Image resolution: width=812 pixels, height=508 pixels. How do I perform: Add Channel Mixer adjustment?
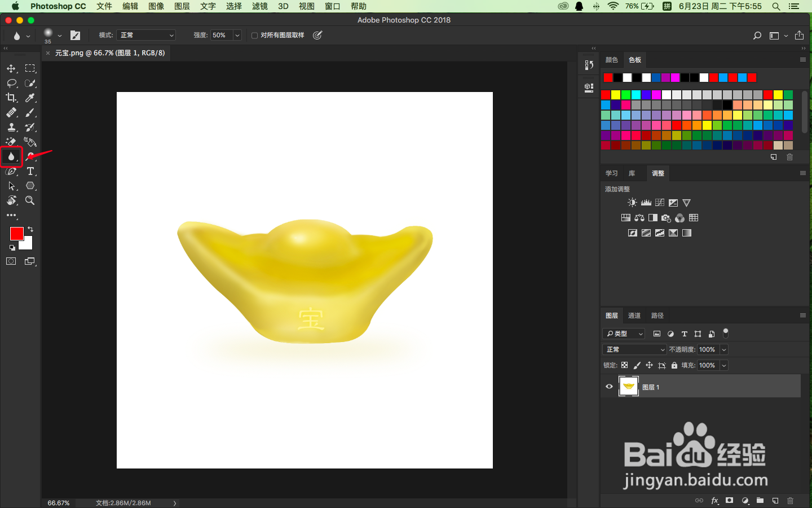point(680,218)
